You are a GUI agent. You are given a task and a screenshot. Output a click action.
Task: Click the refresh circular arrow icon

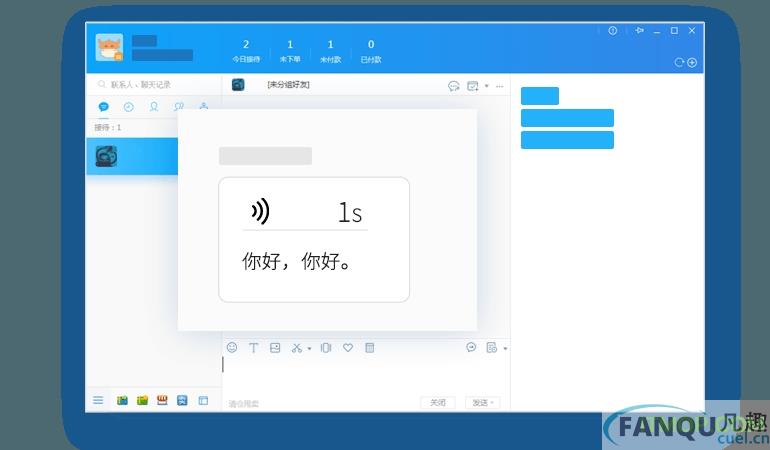pyautogui.click(x=679, y=62)
